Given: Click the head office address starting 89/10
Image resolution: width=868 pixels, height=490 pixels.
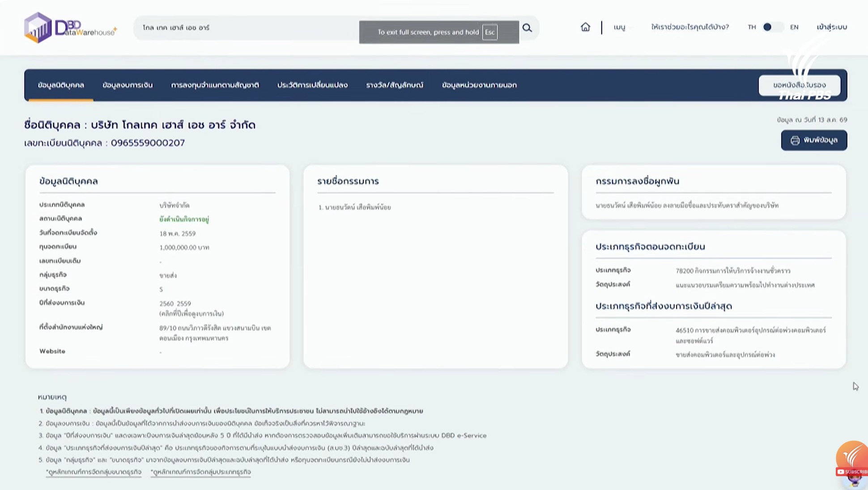Looking at the screenshot, I should point(215,333).
